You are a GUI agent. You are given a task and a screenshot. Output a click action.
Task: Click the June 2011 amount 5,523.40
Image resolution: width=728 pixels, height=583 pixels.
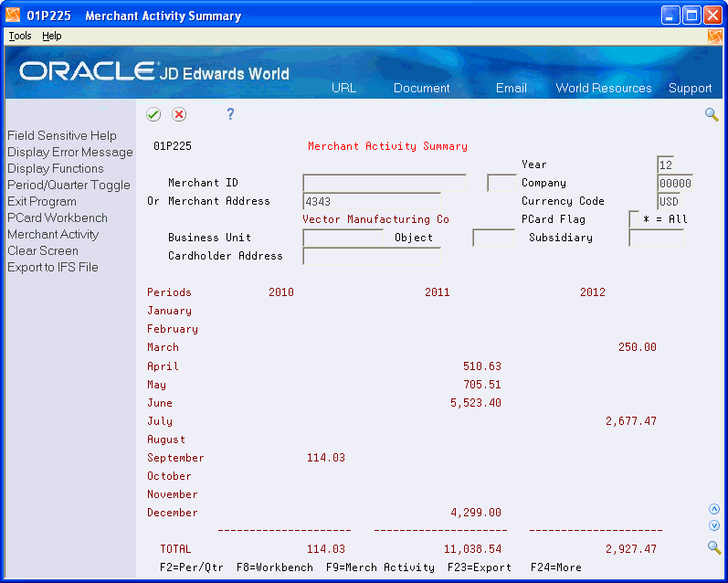click(475, 403)
